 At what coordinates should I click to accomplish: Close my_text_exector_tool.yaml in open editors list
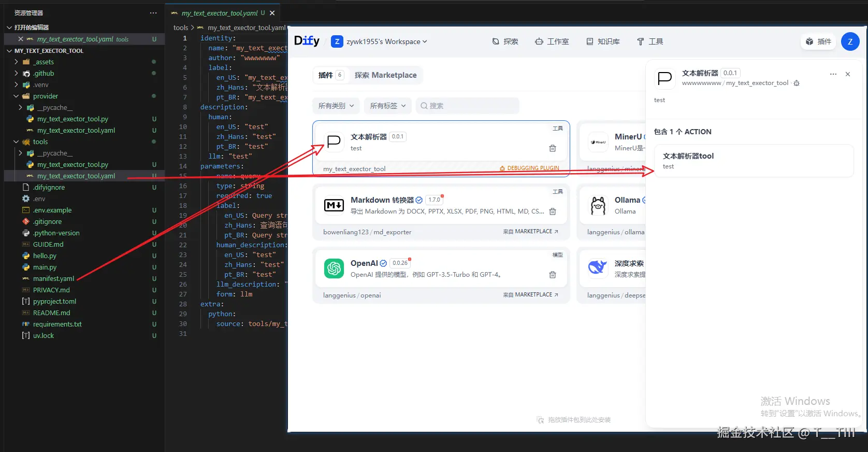point(21,39)
